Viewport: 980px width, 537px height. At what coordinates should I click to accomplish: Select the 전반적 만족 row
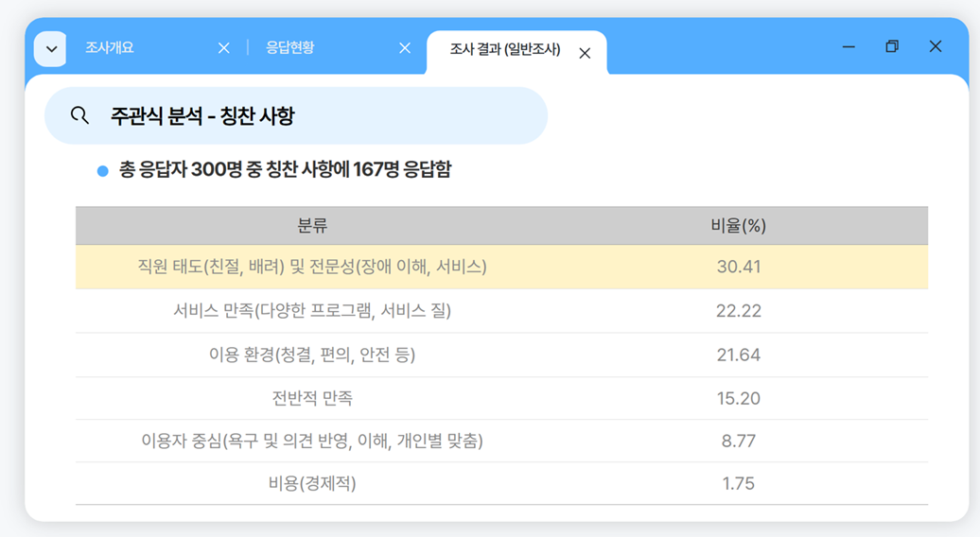coord(312,398)
